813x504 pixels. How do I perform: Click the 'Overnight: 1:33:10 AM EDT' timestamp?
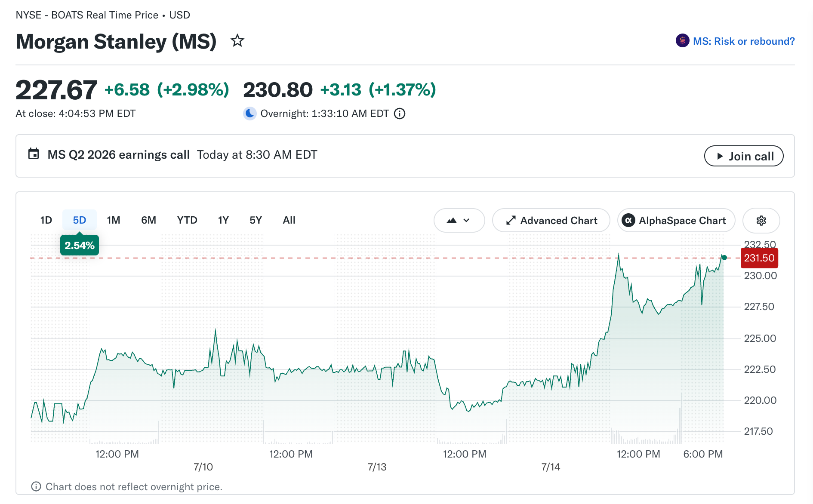pyautogui.click(x=325, y=114)
